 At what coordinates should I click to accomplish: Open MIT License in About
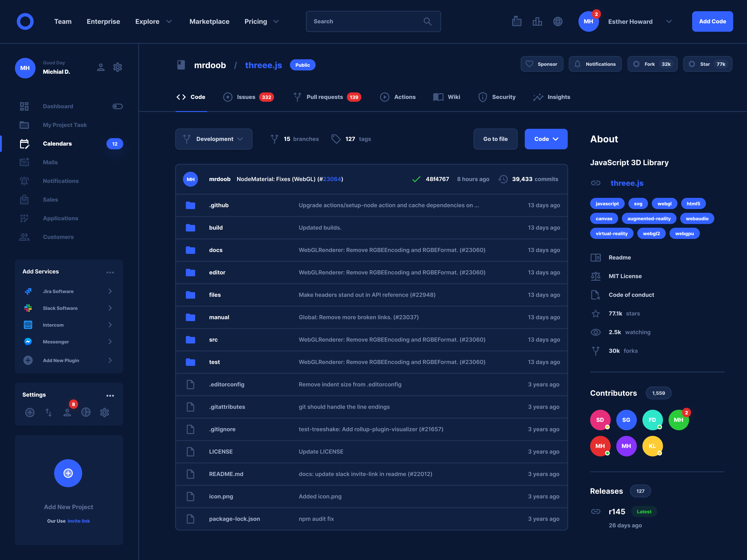pyautogui.click(x=625, y=276)
